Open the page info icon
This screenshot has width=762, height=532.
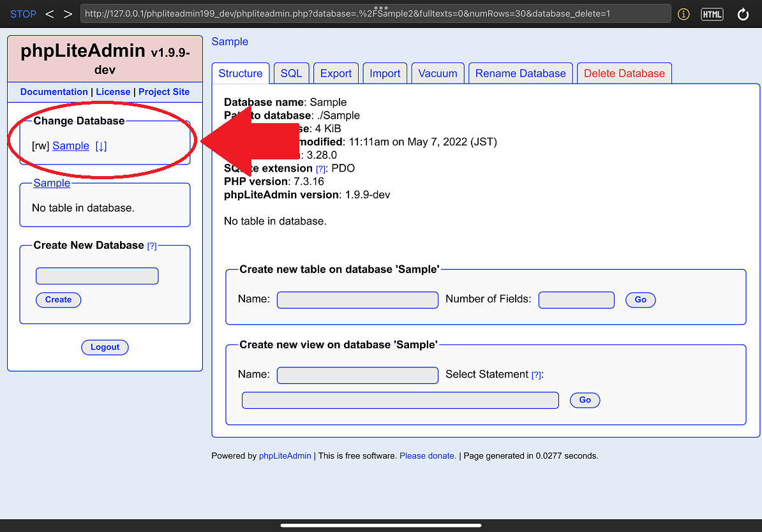pos(684,14)
